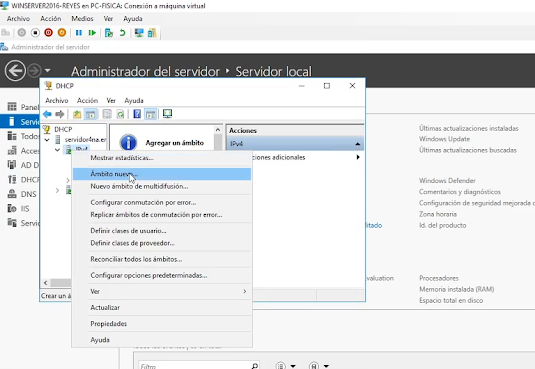Switch to enhanced session monitor icon
Screen dimensions: 535x369
(139, 33)
